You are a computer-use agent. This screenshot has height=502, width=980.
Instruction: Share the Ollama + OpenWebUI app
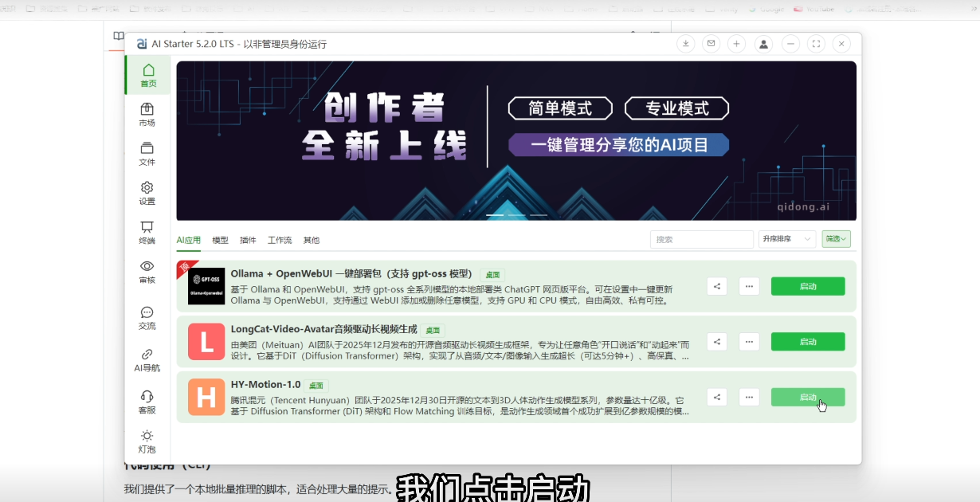pos(717,286)
